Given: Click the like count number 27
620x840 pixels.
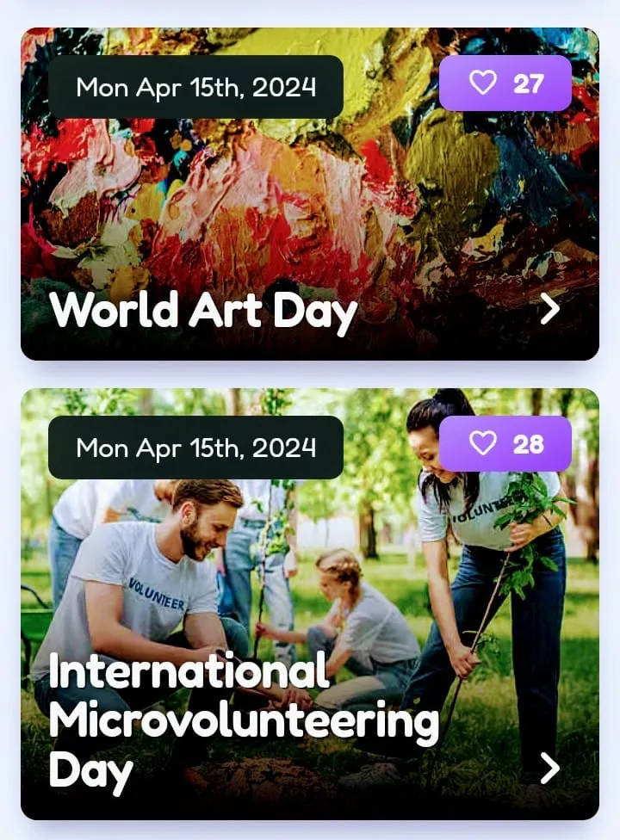Looking at the screenshot, I should (529, 83).
